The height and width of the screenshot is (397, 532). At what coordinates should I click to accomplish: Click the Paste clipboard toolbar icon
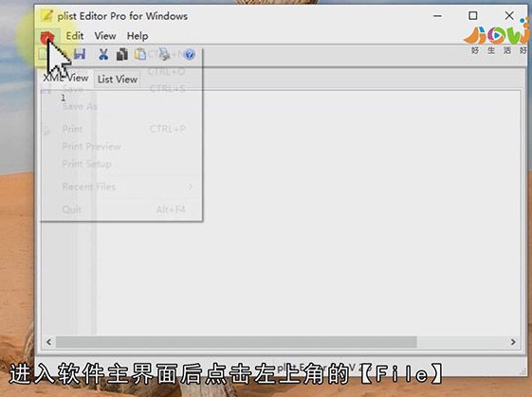coord(140,54)
